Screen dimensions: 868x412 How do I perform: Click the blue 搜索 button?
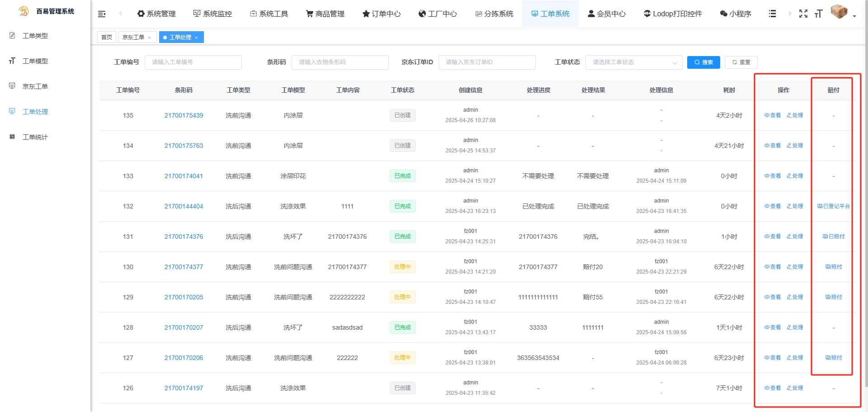point(703,62)
